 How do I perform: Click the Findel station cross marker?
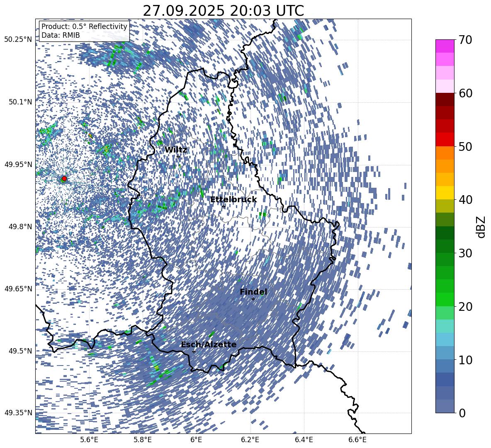pyautogui.click(x=253, y=299)
